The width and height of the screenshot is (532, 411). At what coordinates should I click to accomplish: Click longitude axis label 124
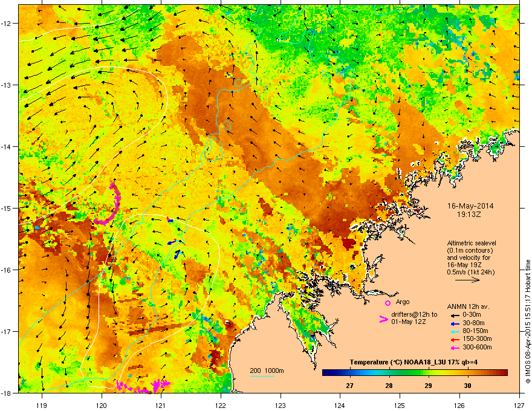click(340, 405)
